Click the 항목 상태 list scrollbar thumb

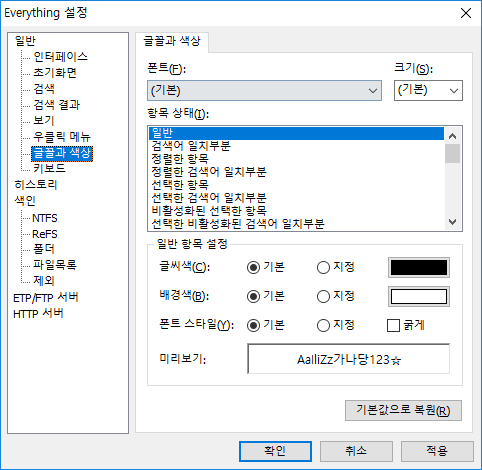click(452, 153)
